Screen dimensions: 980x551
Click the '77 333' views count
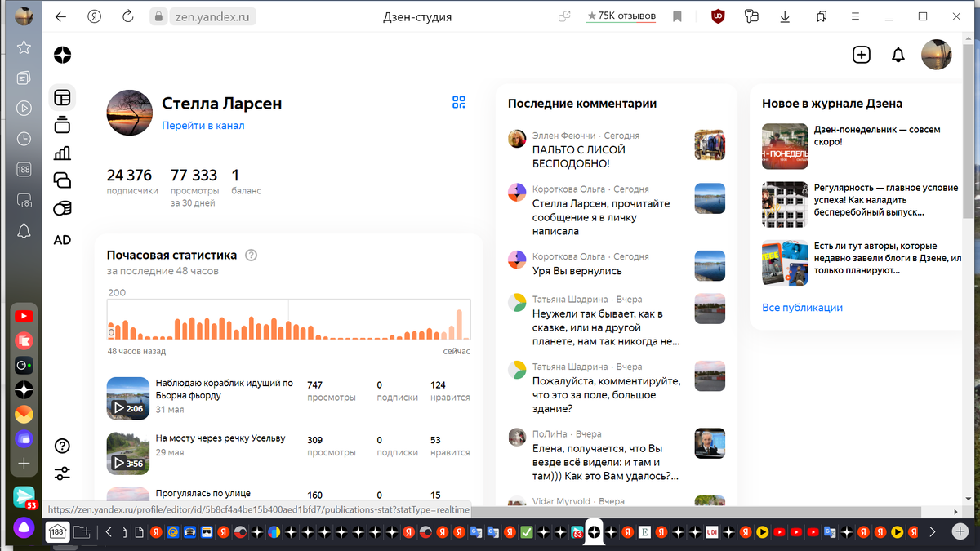[194, 175]
